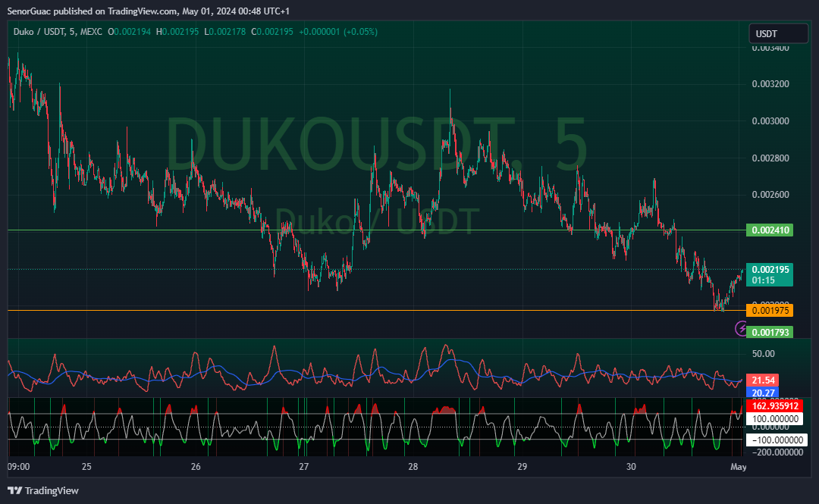Select the green 0.001793 price label
Image resolution: width=819 pixels, height=504 pixels.
[770, 332]
